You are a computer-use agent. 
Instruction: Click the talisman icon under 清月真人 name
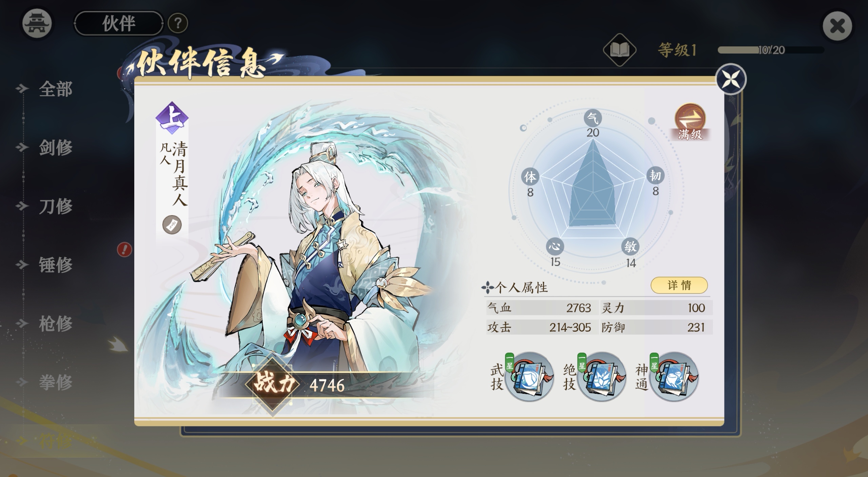point(172,225)
